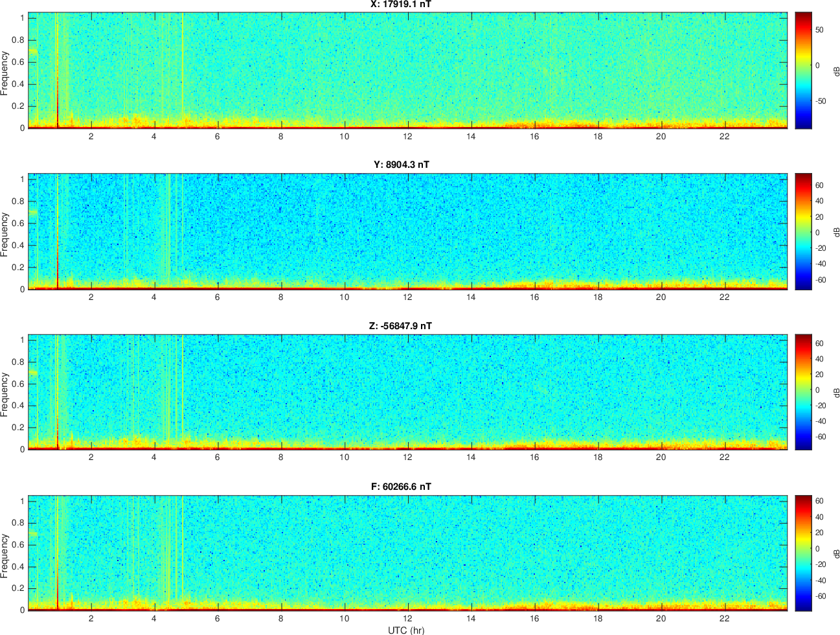Click the Y panel colorbar
This screenshot has height=635, width=840.
tap(803, 231)
